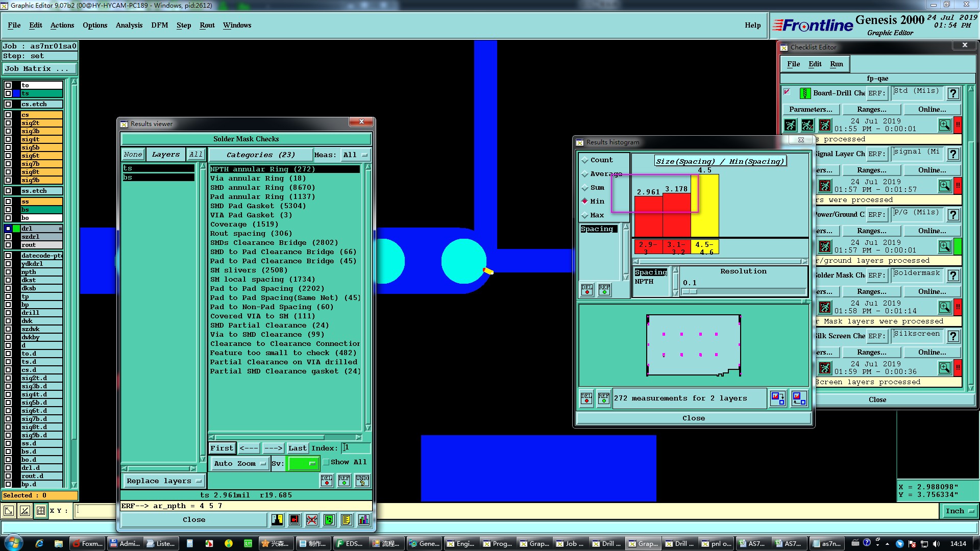The height and width of the screenshot is (551, 980).
Task: Click the help question mark for Soldermask check
Action: (952, 275)
